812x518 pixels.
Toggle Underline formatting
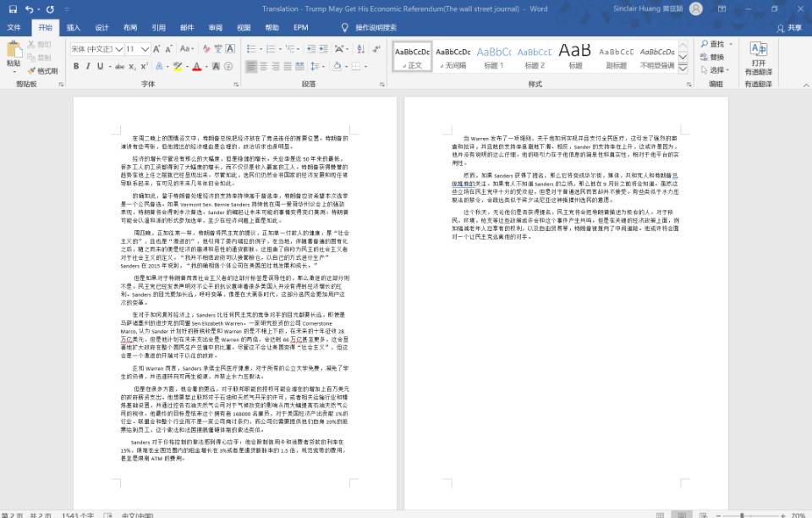[100, 66]
